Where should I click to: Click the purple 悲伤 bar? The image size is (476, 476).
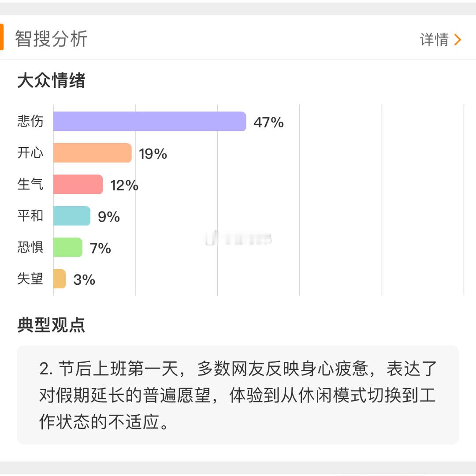pyautogui.click(x=150, y=122)
